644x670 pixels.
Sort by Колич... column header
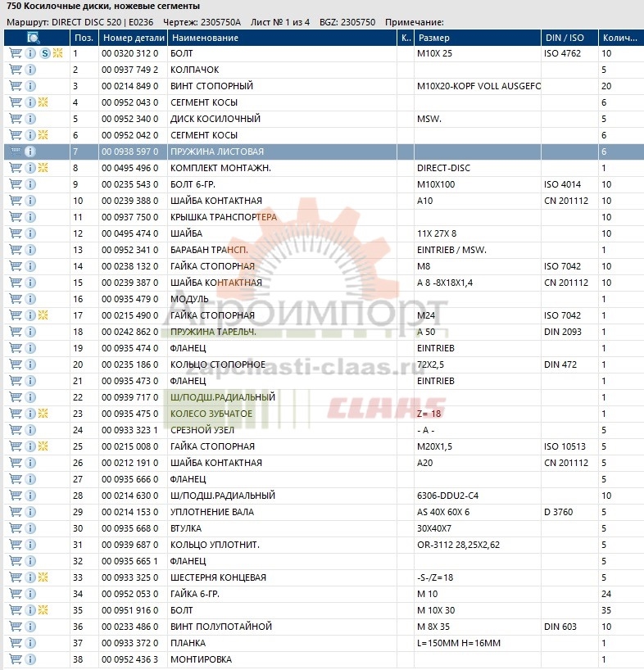point(621,38)
